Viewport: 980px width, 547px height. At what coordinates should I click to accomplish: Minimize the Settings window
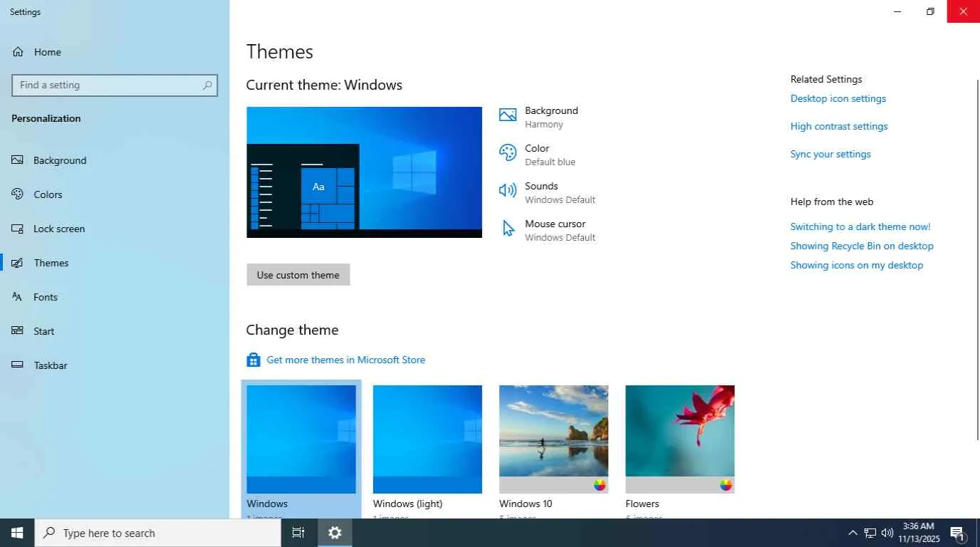[897, 11]
